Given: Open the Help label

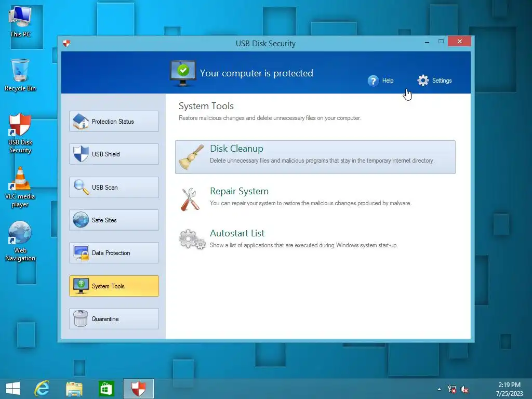Looking at the screenshot, I should (388, 81).
